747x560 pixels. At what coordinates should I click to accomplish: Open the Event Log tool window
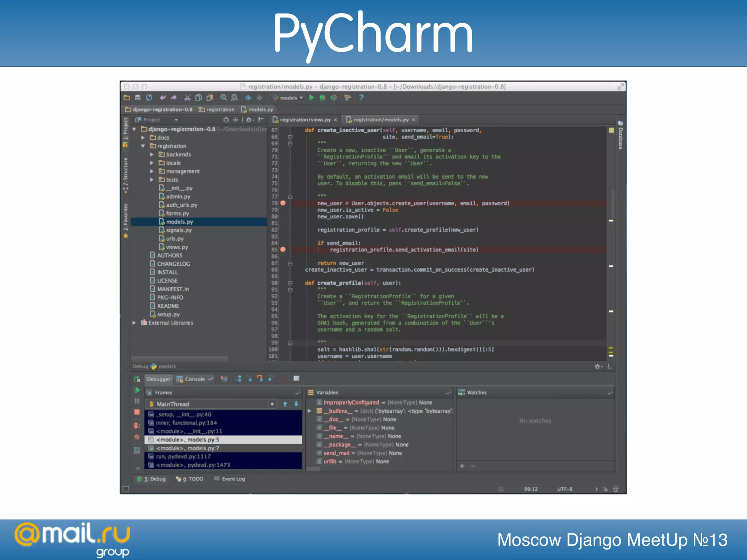(x=230, y=479)
